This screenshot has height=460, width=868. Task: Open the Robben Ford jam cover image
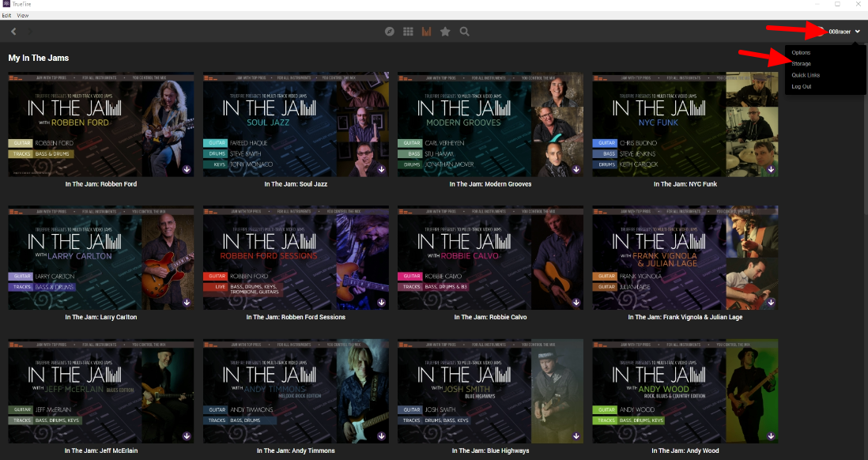coord(101,125)
